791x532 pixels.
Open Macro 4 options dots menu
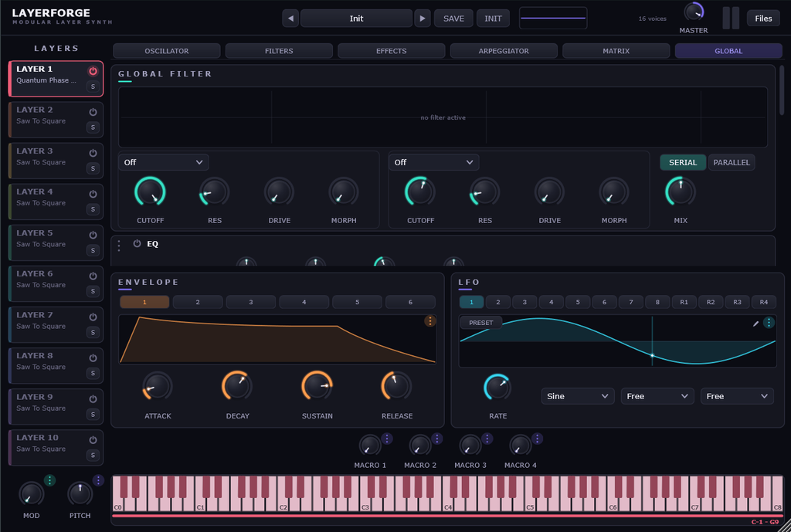click(538, 439)
